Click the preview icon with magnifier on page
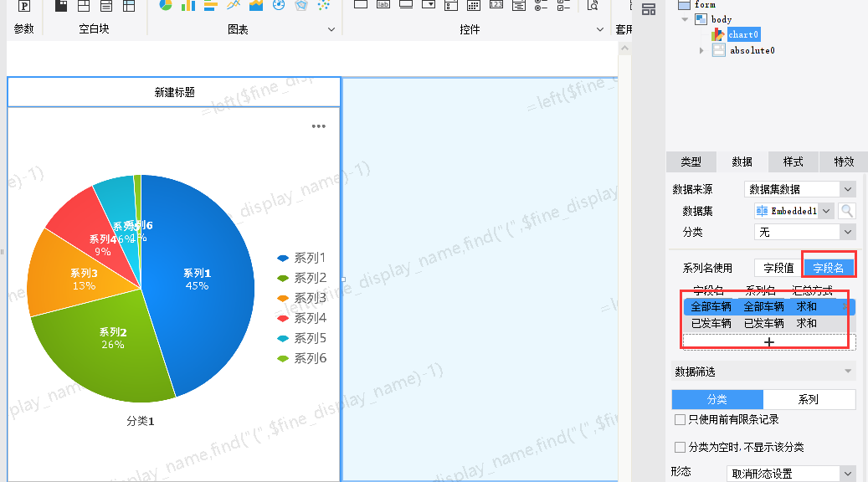The width and height of the screenshot is (868, 482). coord(593,6)
